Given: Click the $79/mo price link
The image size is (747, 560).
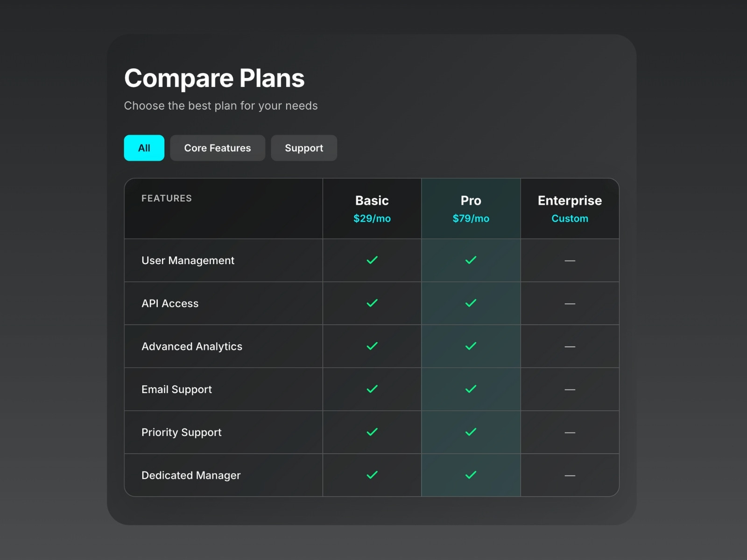Looking at the screenshot, I should point(471,218).
